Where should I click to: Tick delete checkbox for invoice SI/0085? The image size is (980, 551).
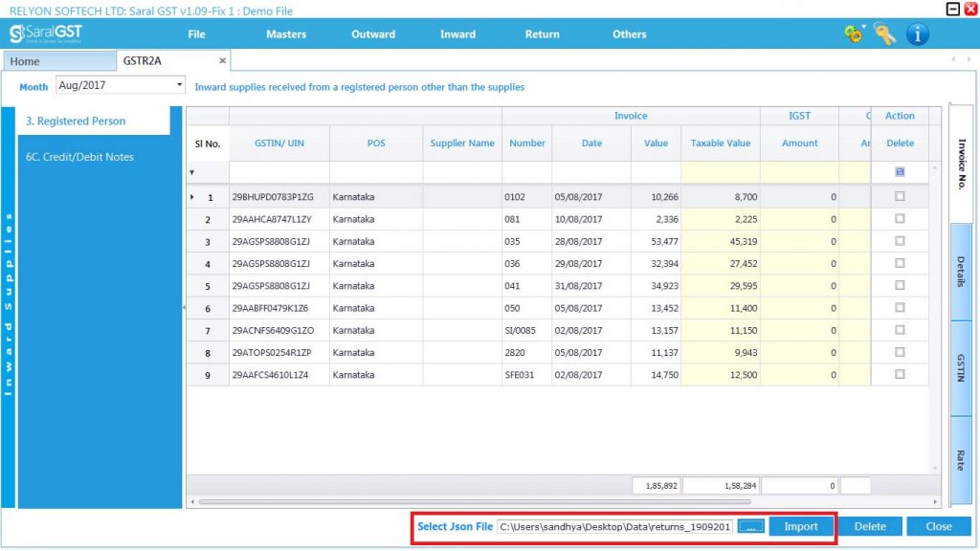coord(900,330)
